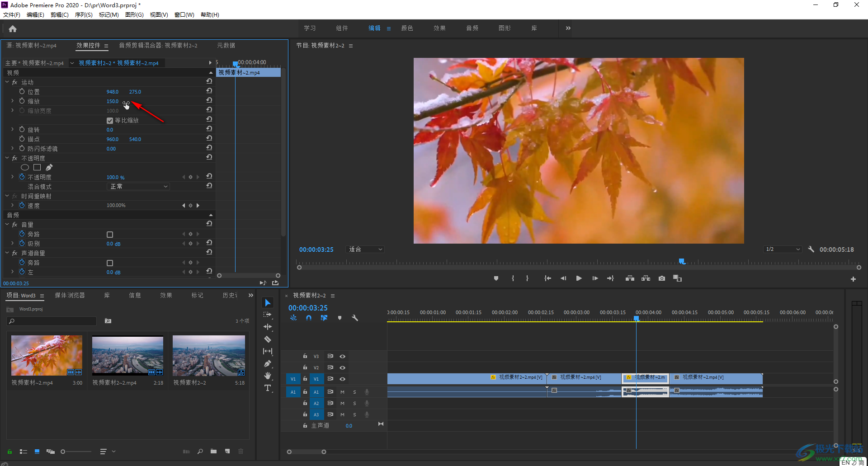
Task: Open the 窗口(W) menu
Action: point(184,15)
